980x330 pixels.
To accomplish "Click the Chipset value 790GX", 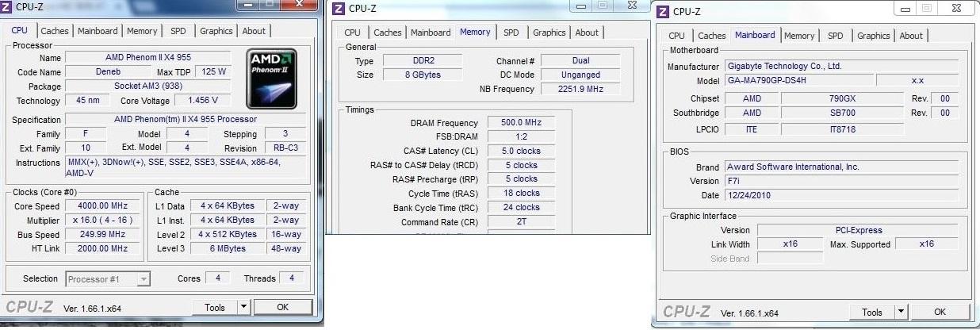I will pos(844,98).
